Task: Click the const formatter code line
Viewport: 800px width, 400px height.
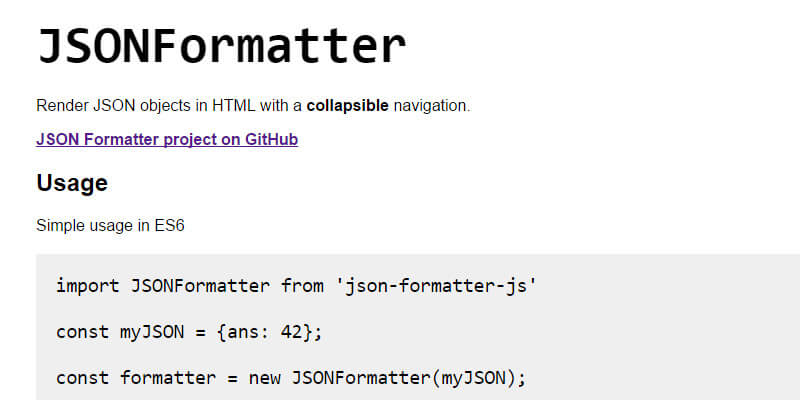Action: click(x=290, y=378)
